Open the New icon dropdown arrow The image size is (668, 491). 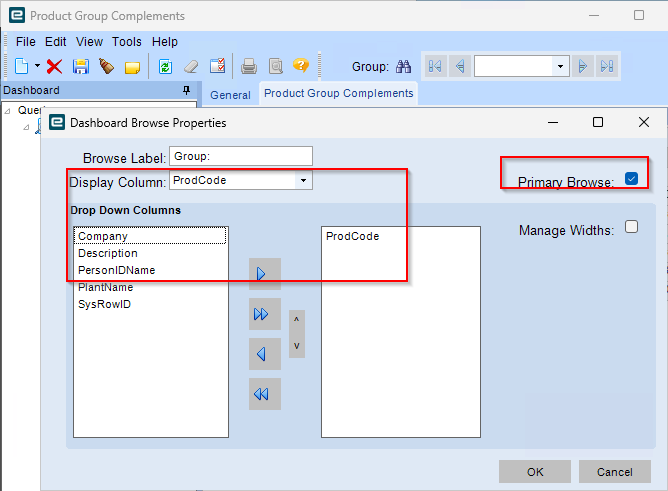click(37, 66)
